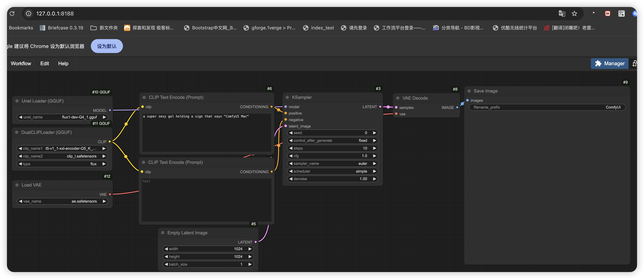Collapse the Save Image node dot
644x279 pixels.
tap(469, 91)
